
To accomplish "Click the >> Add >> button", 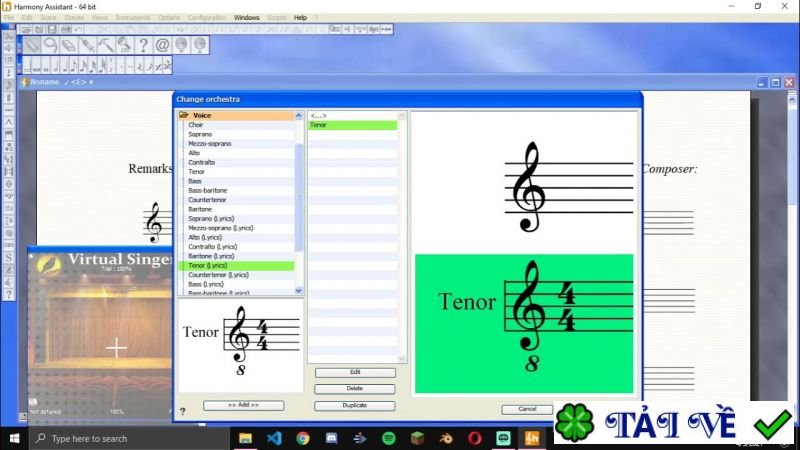I will coord(243,405).
